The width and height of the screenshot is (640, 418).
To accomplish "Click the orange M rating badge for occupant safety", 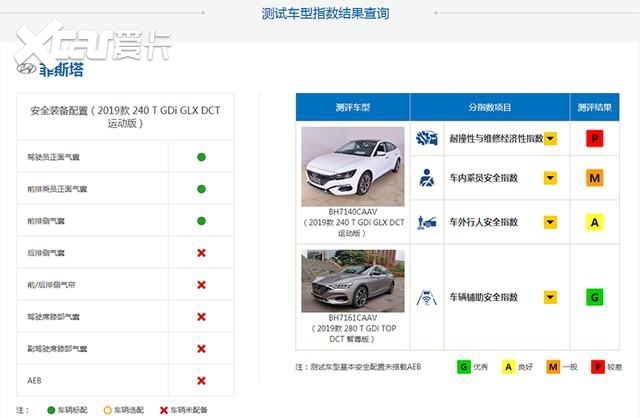I will [x=595, y=178].
